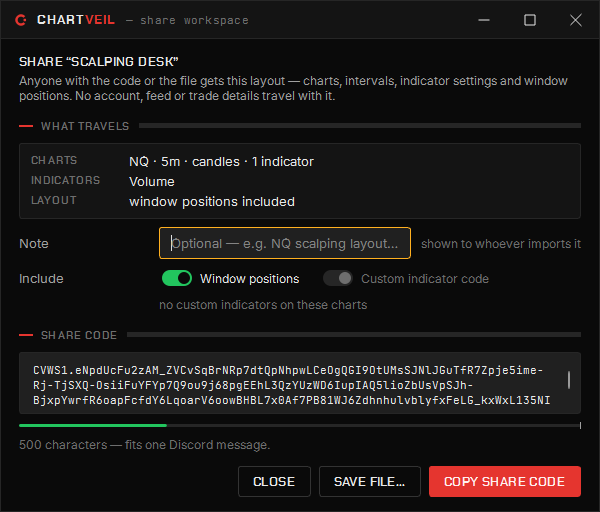Click the "shown to whoever imports it" hint
This screenshot has width=600, height=512.
point(501,244)
